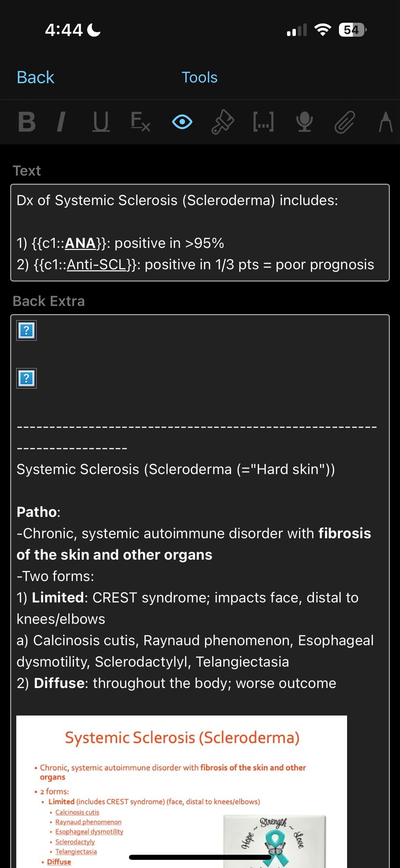Open the Tools menu
The width and height of the screenshot is (400, 868).
pos(199,77)
